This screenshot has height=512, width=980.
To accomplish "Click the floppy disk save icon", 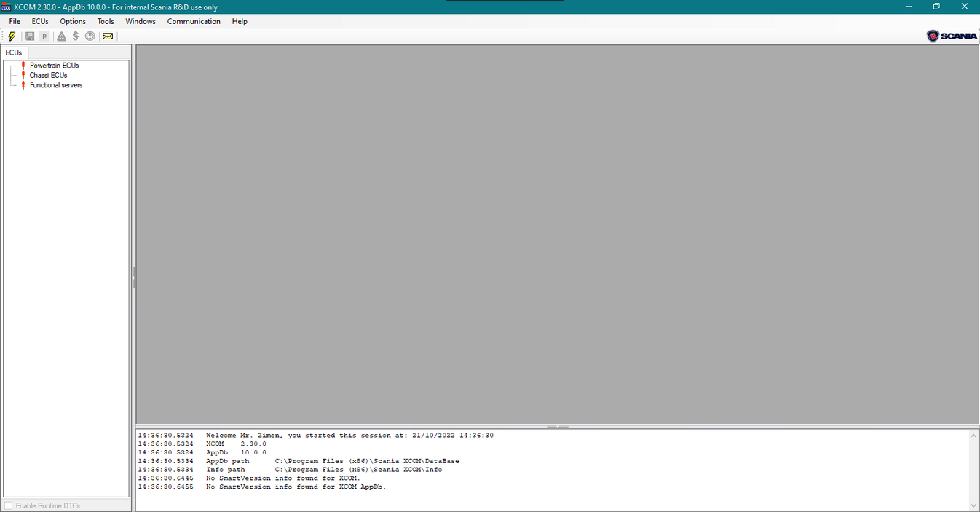I will (x=30, y=36).
